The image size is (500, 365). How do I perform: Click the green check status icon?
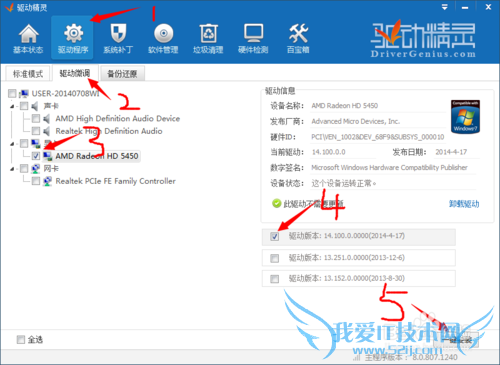276,203
